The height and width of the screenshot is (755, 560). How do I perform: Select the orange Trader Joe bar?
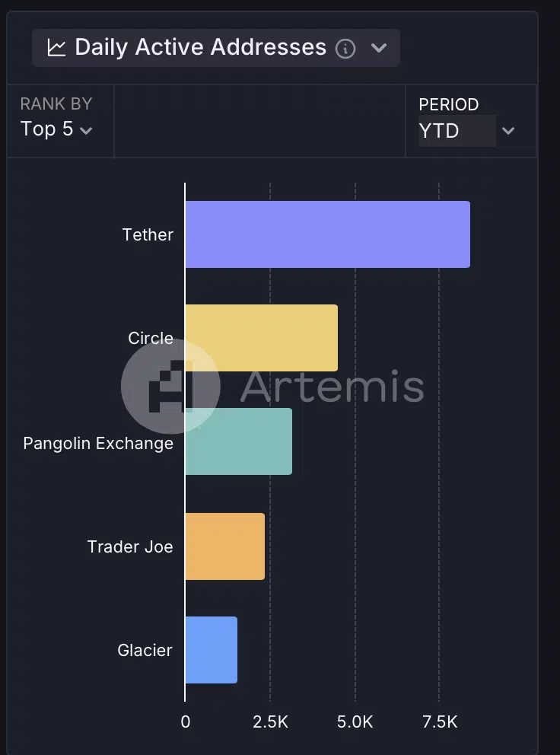[x=225, y=546]
